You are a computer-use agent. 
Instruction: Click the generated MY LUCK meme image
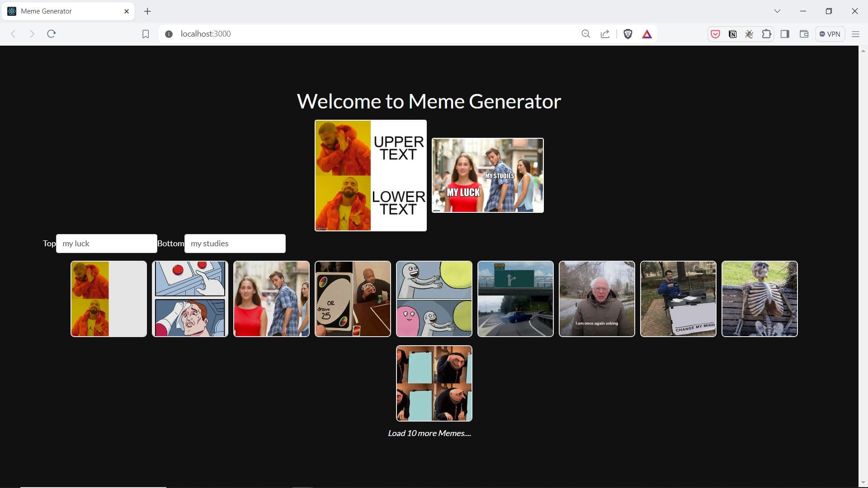[488, 175]
